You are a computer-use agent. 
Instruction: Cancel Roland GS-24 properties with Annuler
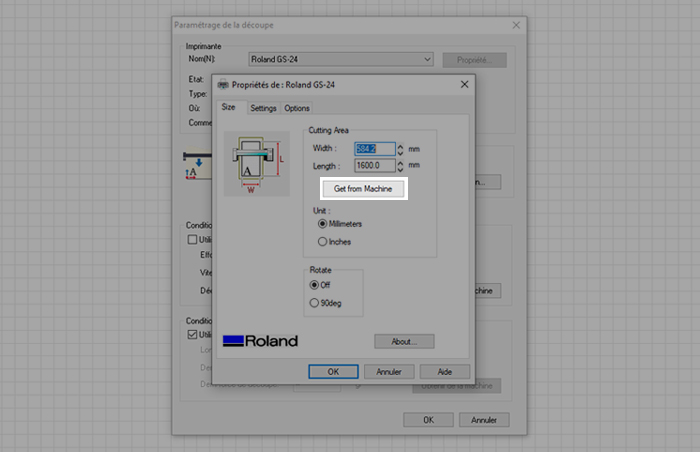point(389,372)
